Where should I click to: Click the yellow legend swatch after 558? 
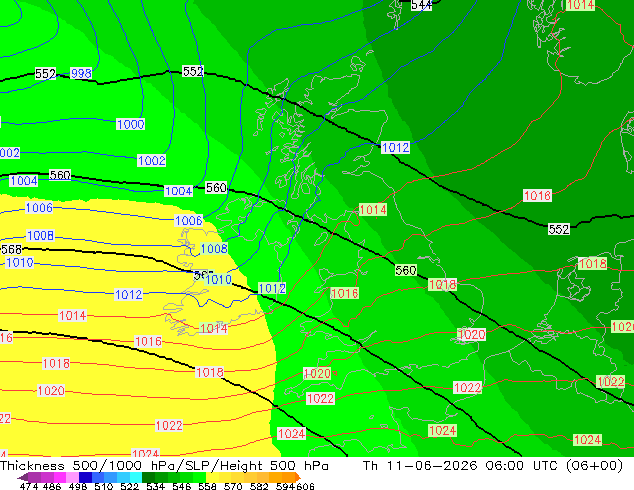pyautogui.click(x=213, y=477)
